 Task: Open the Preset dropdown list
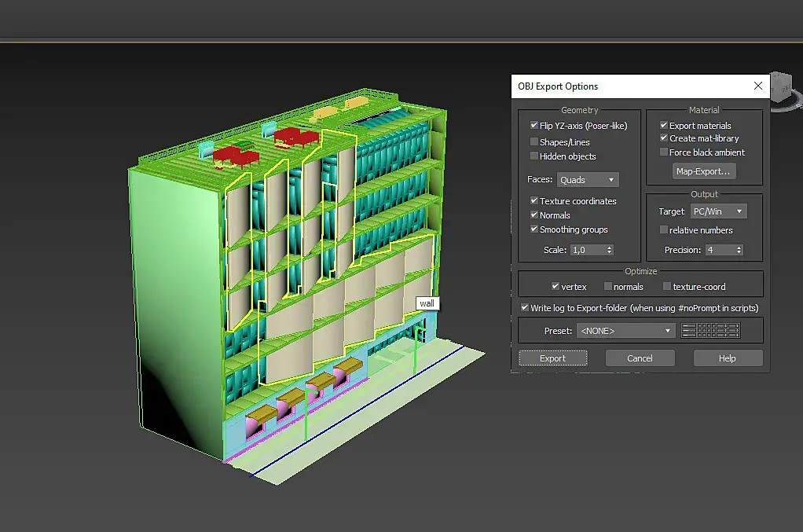coord(625,331)
